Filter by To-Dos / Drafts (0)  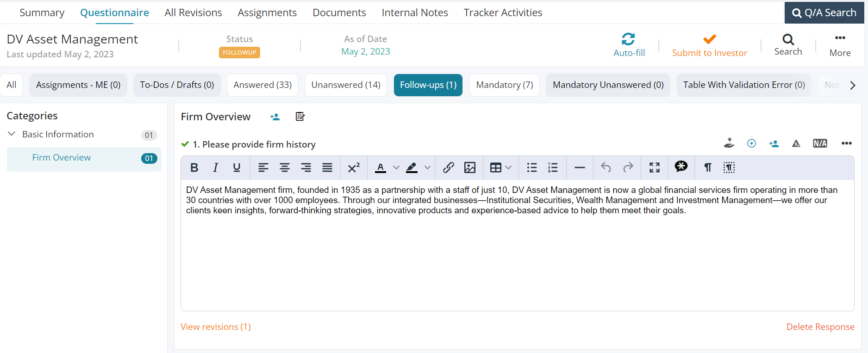tap(177, 85)
